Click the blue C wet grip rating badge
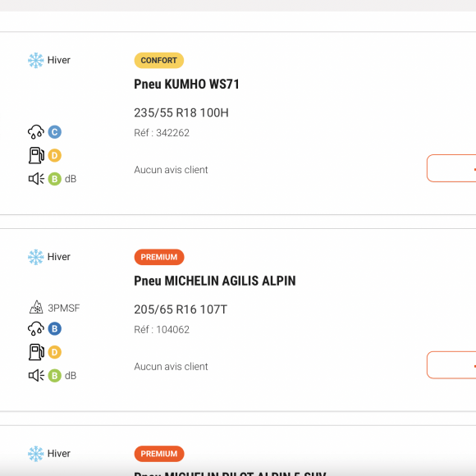The image size is (476, 476). pyautogui.click(x=55, y=132)
